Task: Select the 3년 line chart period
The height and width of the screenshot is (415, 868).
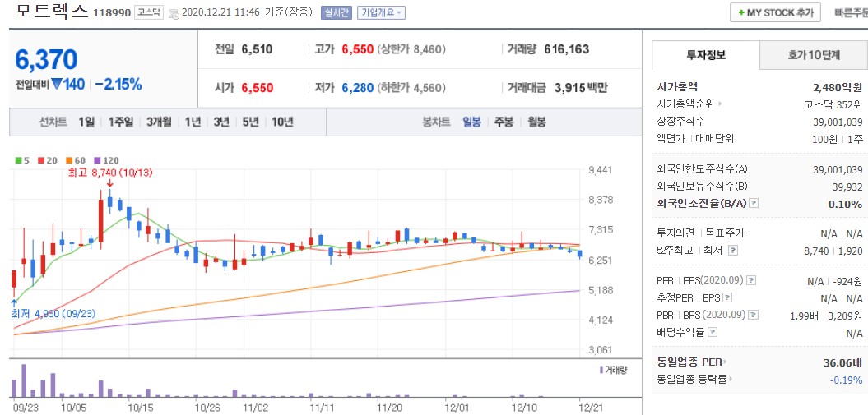Action: click(x=220, y=122)
